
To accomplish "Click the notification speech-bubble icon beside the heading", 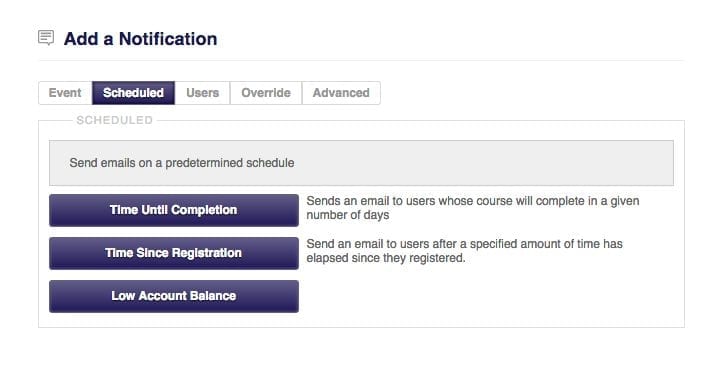I will pyautogui.click(x=46, y=38).
